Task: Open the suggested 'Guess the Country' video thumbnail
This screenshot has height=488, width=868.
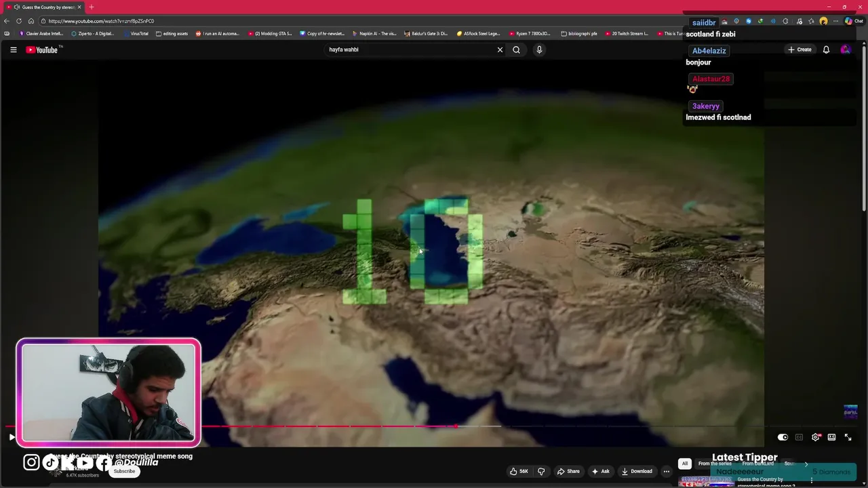Action: (707, 482)
